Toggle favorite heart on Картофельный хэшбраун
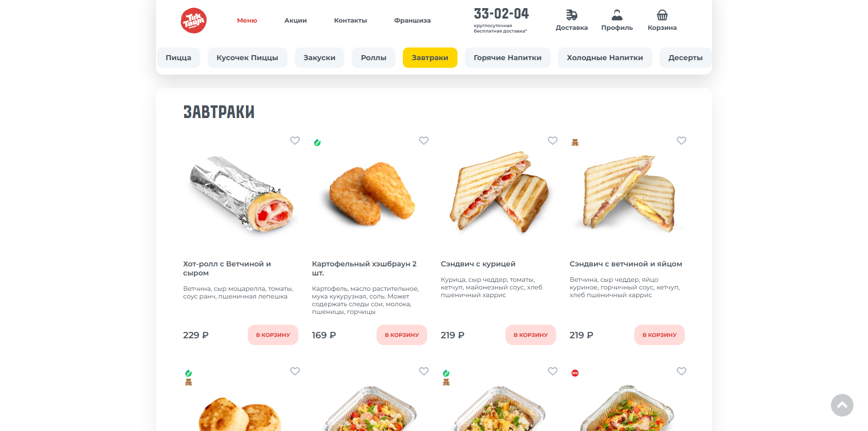This screenshot has height=431, width=868. (x=424, y=141)
